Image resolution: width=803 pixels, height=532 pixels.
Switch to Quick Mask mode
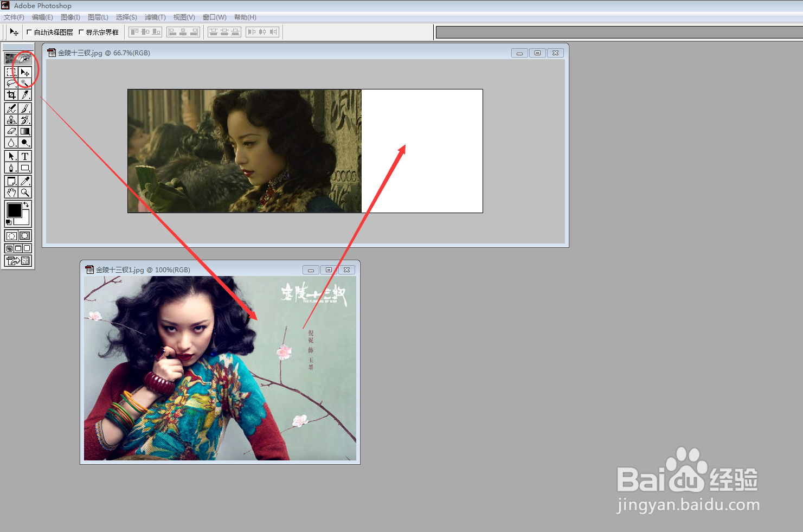pos(25,236)
